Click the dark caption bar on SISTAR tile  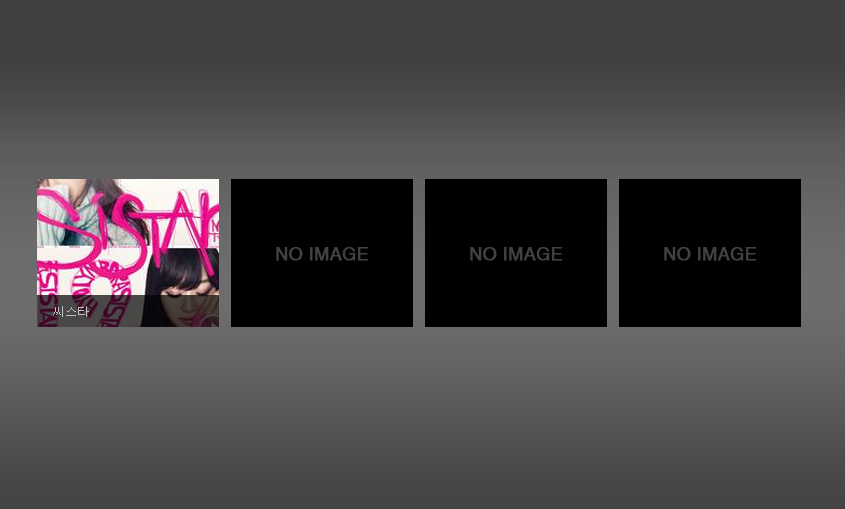150,312
